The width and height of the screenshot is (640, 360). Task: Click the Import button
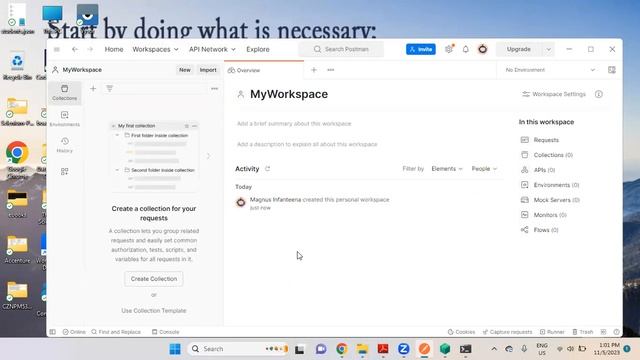tap(208, 70)
